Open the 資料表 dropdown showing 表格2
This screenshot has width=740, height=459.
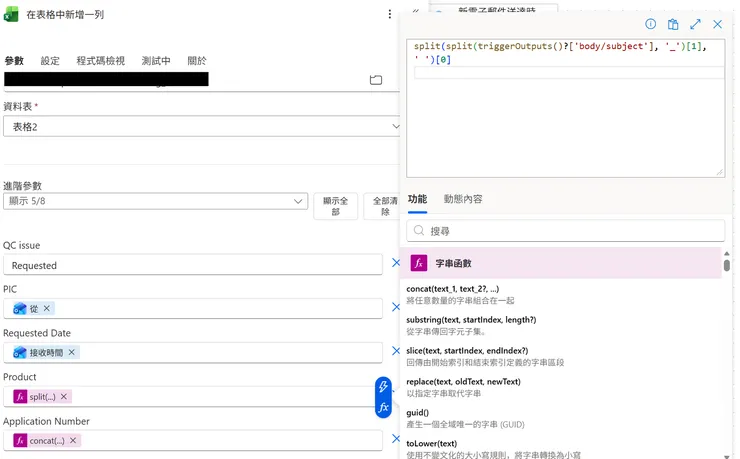202,126
